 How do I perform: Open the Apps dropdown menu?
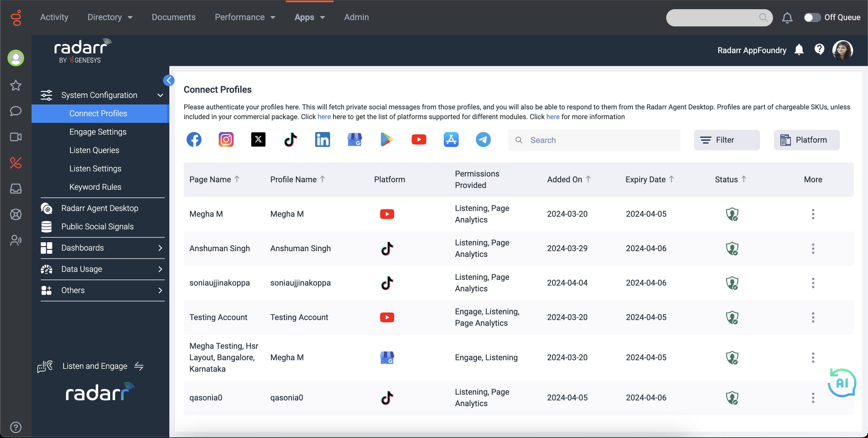coord(309,17)
